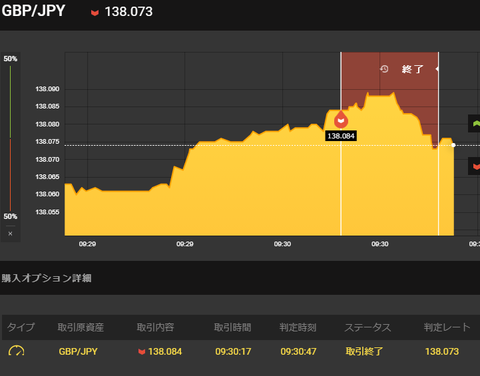Close the sentiment gauge with X
This screenshot has height=376, width=480.
pos(10,233)
